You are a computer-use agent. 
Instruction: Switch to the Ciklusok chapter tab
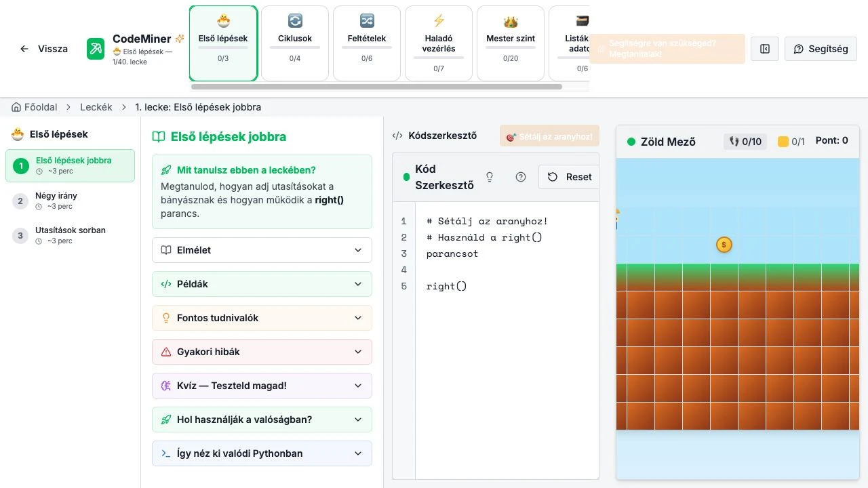(295, 43)
